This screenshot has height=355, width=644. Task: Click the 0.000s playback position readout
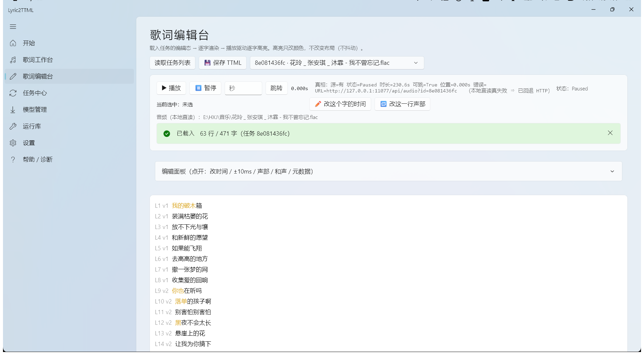point(299,88)
